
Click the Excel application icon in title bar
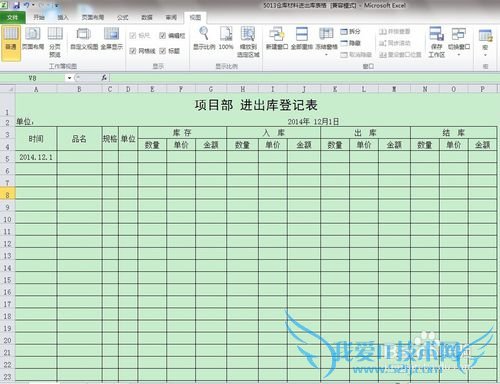pyautogui.click(x=4, y=5)
